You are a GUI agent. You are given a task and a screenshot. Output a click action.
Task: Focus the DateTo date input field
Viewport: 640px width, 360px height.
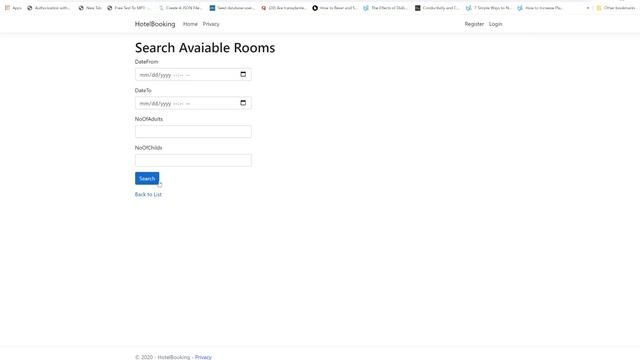click(193, 103)
